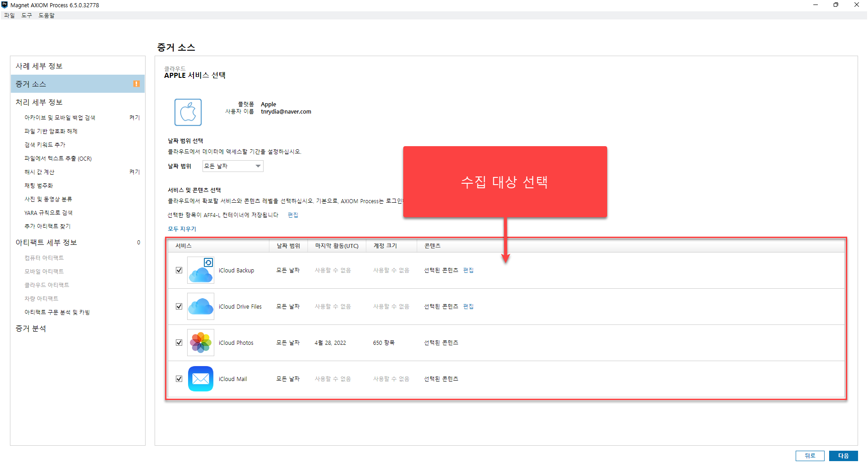This screenshot has width=868, height=467.
Task: Open the 도구 menu
Action: pos(27,15)
